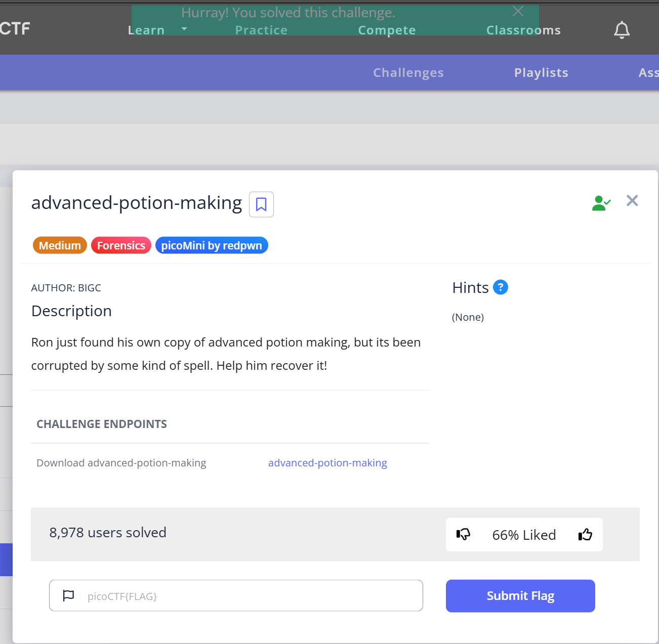Click the picoCTF logo
Viewport: 659px width, 644px height.
pos(15,28)
